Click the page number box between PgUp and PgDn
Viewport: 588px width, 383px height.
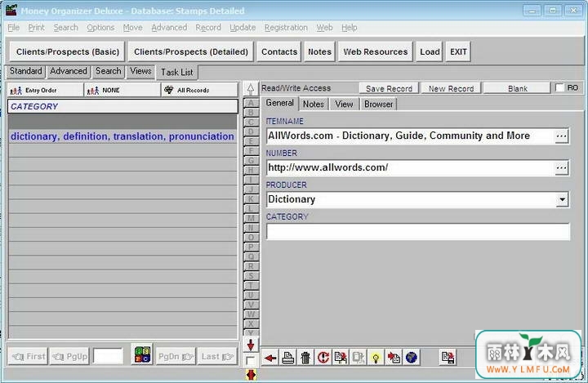tap(108, 356)
